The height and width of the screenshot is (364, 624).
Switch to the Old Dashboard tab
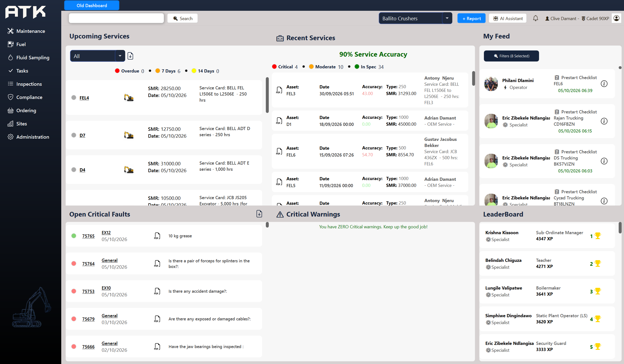coord(92,5)
